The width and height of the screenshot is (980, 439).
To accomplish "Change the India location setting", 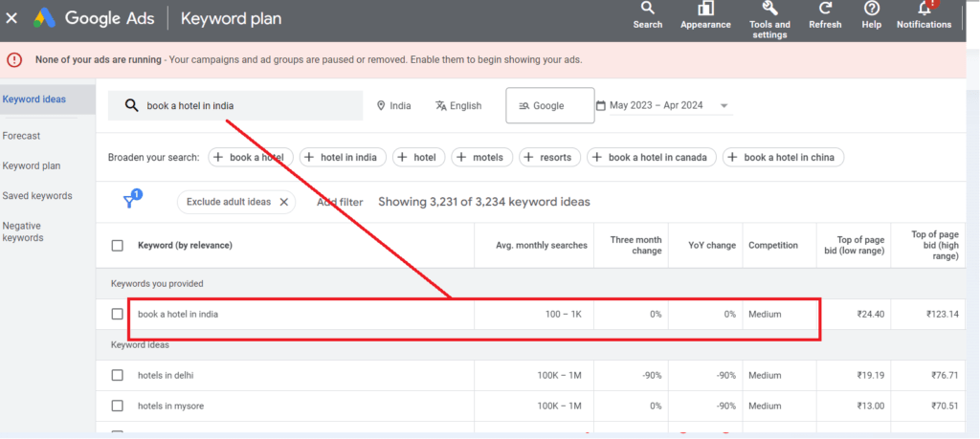I will (393, 105).
